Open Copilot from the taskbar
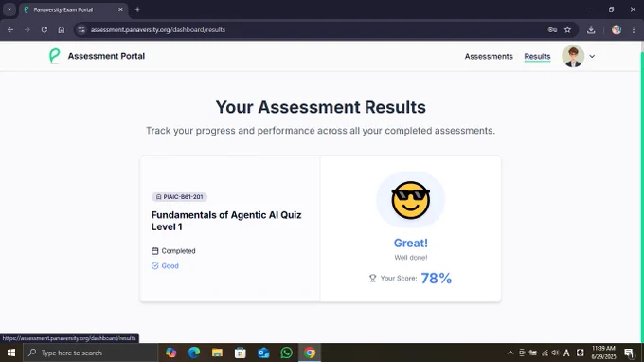644x362 pixels. pos(170,353)
